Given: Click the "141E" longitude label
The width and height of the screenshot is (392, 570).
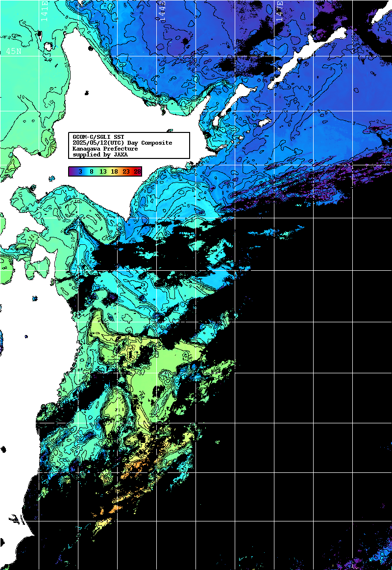Looking at the screenshot, I should click(44, 11).
